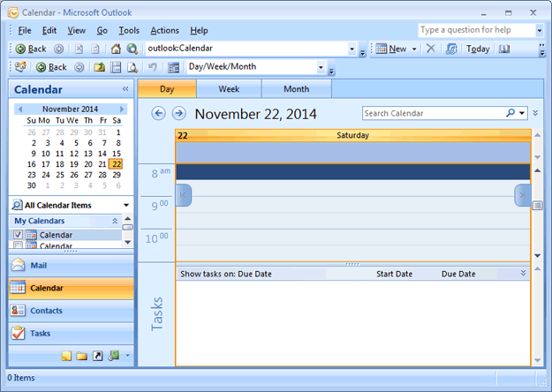Open the Mail navigation button

(72, 266)
